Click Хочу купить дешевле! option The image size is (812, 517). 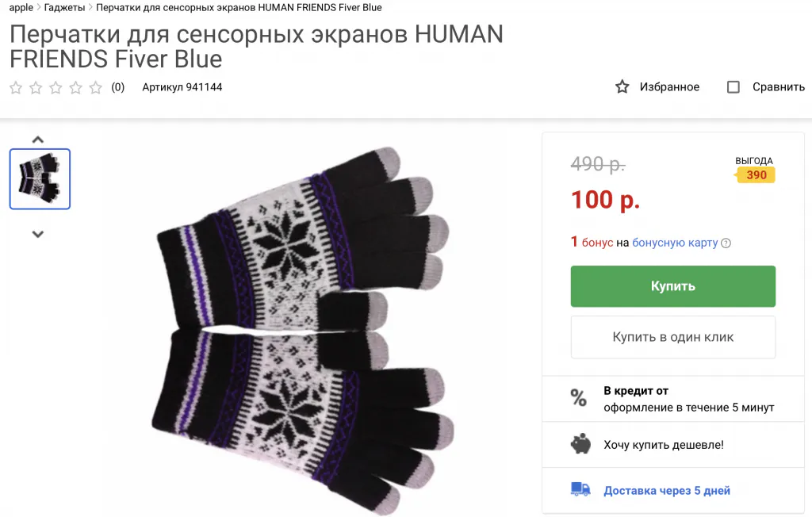[x=663, y=445]
